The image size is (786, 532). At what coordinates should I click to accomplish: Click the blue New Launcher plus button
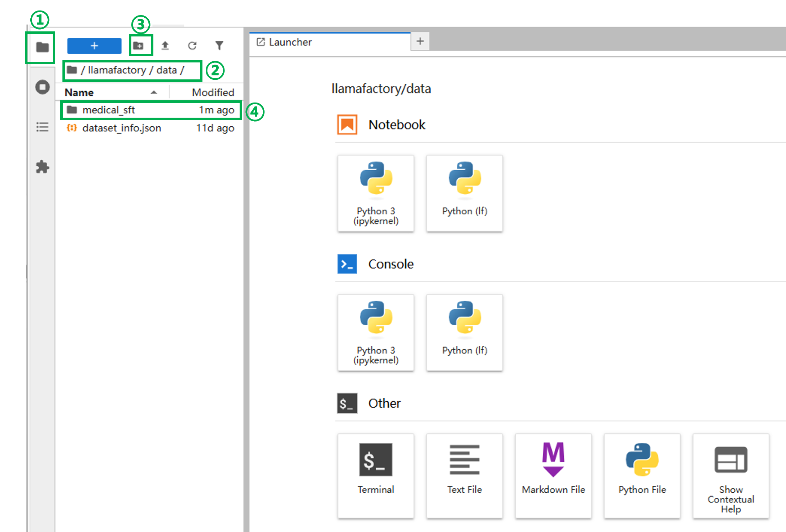click(x=94, y=46)
